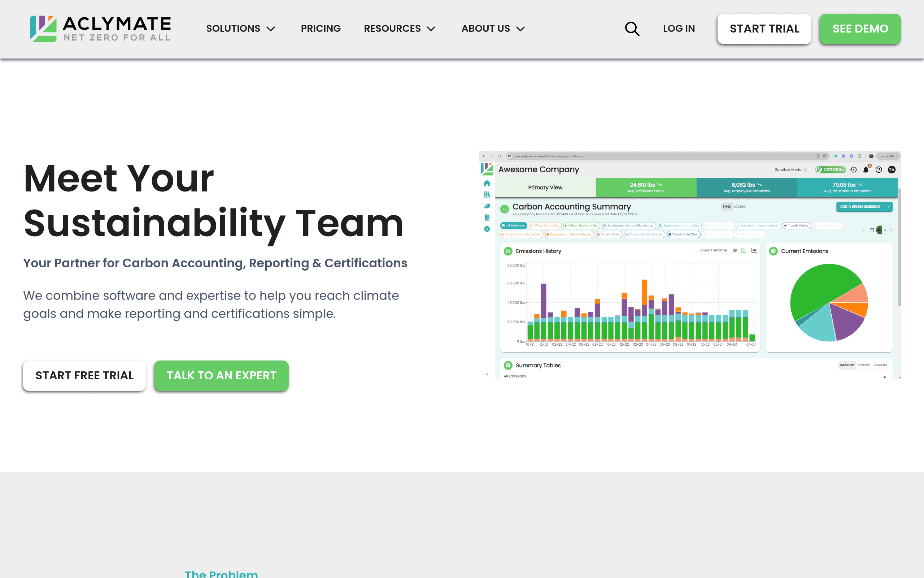Click the history clock icon in dashboard header
Screen dimensions: 924x578
click(853, 170)
